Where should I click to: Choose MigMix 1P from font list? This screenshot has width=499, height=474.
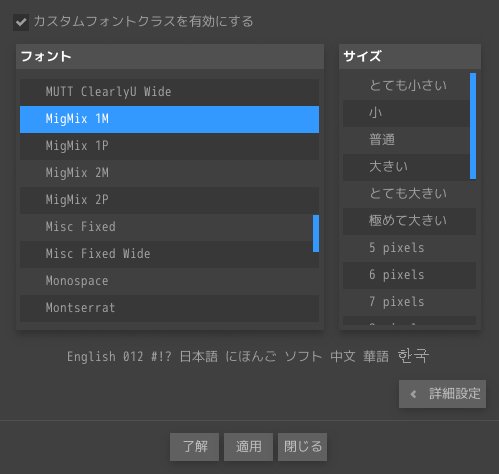click(169, 146)
